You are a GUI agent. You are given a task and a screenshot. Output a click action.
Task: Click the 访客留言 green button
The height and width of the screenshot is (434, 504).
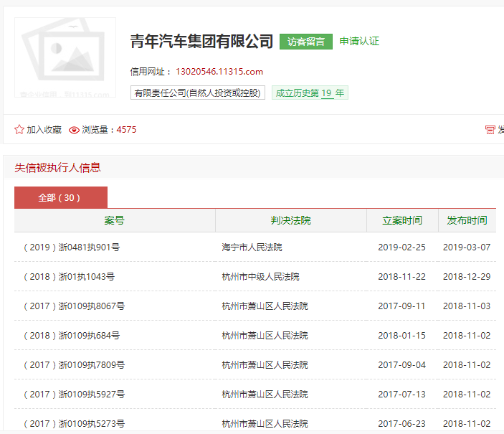click(306, 42)
